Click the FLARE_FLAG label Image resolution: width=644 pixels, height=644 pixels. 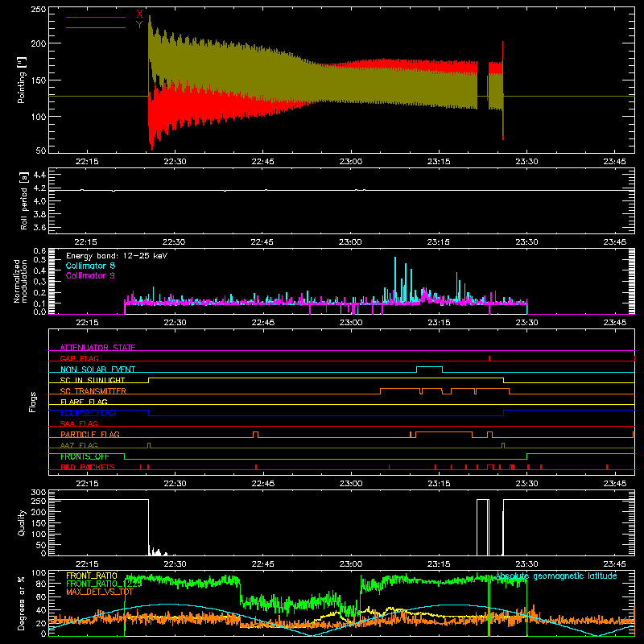[x=84, y=402]
